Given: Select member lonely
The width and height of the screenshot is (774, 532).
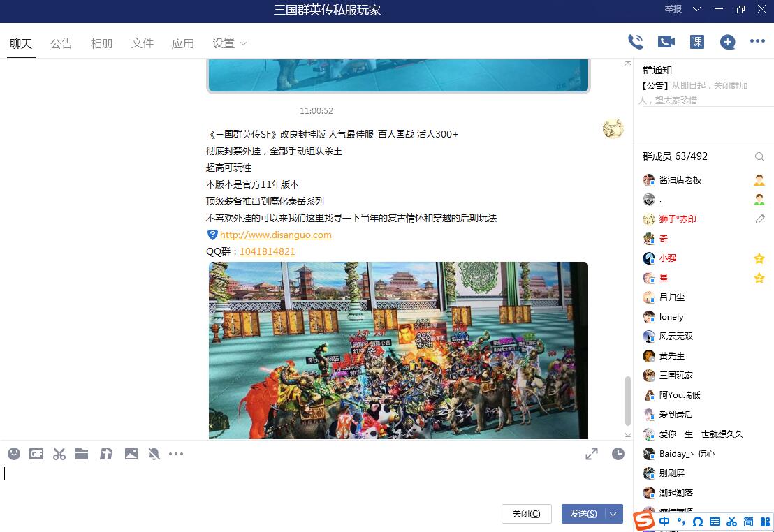Looking at the screenshot, I should (x=704, y=317).
